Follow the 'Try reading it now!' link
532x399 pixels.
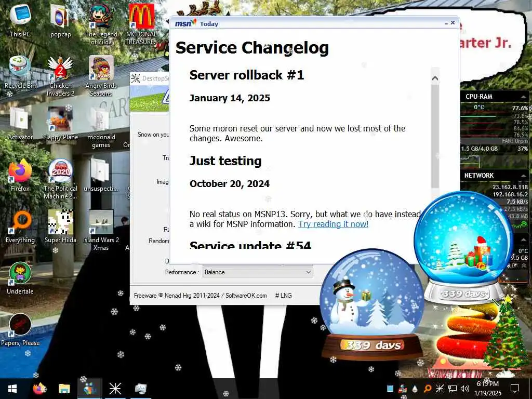tap(333, 224)
